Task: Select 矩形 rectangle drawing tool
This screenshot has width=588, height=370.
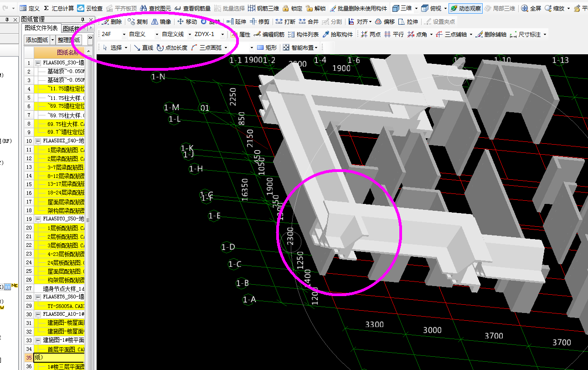Action: (x=267, y=47)
